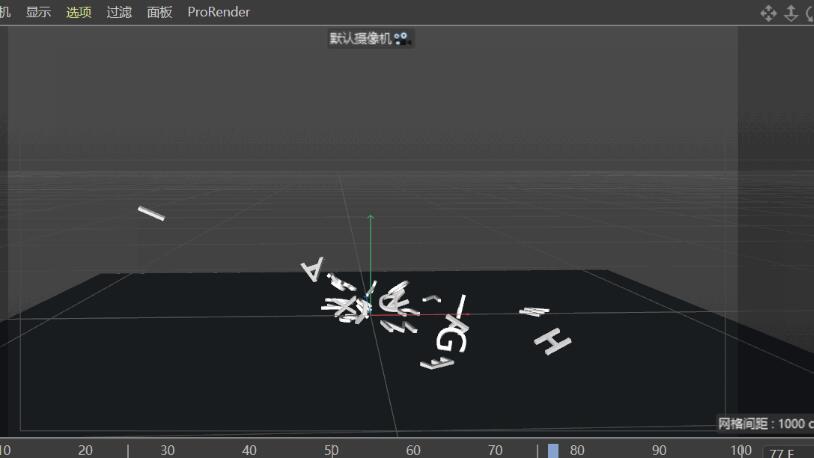
Task: Click the 77 F current frame field
Action: [788, 452]
